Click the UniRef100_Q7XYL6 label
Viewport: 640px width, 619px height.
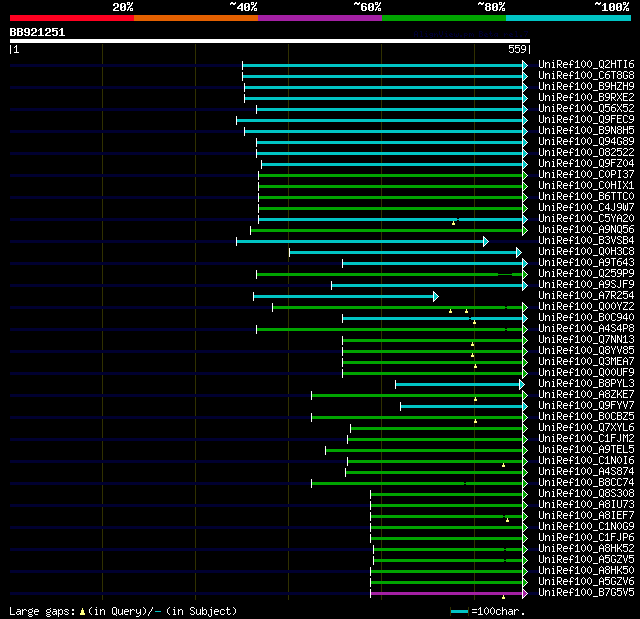pos(586,428)
